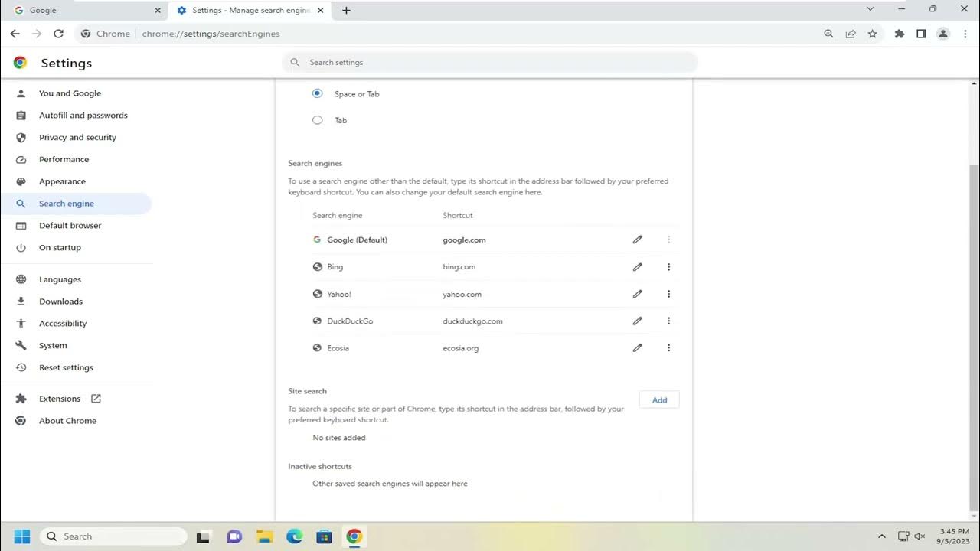
Task: Click the Windows Start button
Action: (22, 536)
